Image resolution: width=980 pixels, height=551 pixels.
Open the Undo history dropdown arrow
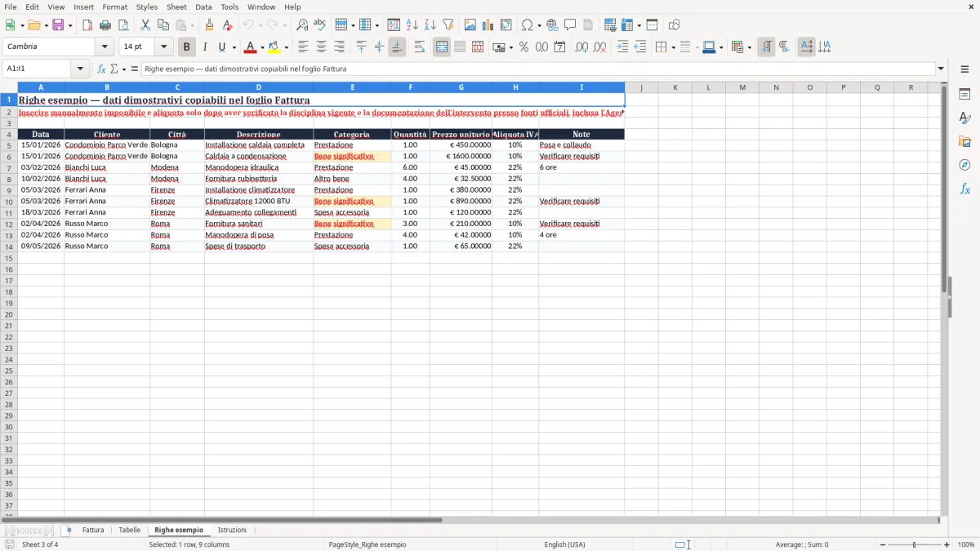point(260,25)
